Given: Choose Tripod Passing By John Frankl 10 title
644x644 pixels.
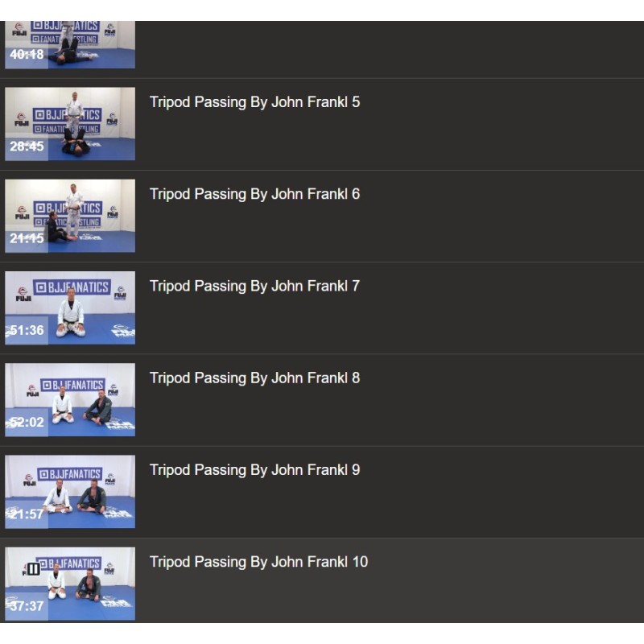Looking at the screenshot, I should coord(258,562).
